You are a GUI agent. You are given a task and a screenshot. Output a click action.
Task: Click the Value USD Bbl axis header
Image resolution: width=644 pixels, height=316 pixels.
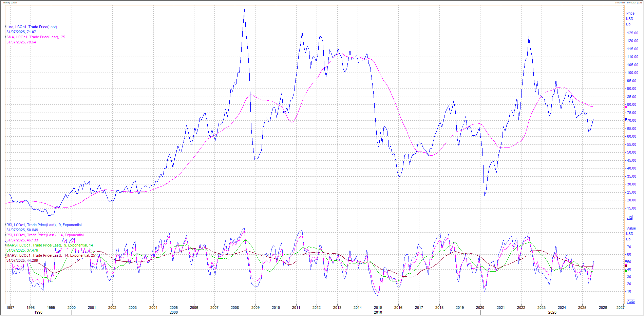point(631,234)
